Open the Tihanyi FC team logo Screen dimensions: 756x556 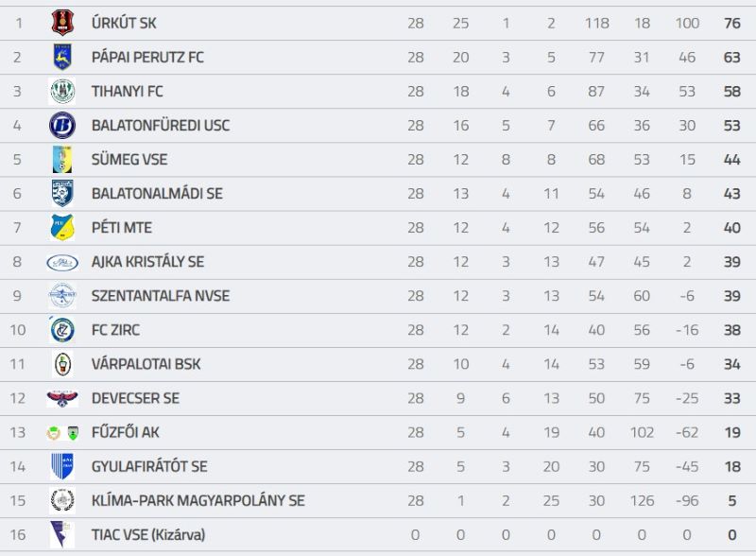62,91
